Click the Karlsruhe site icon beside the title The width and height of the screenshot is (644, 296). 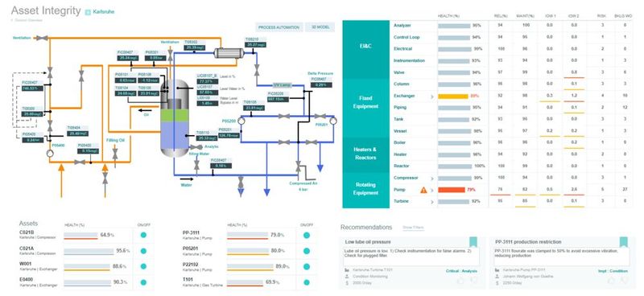point(88,12)
